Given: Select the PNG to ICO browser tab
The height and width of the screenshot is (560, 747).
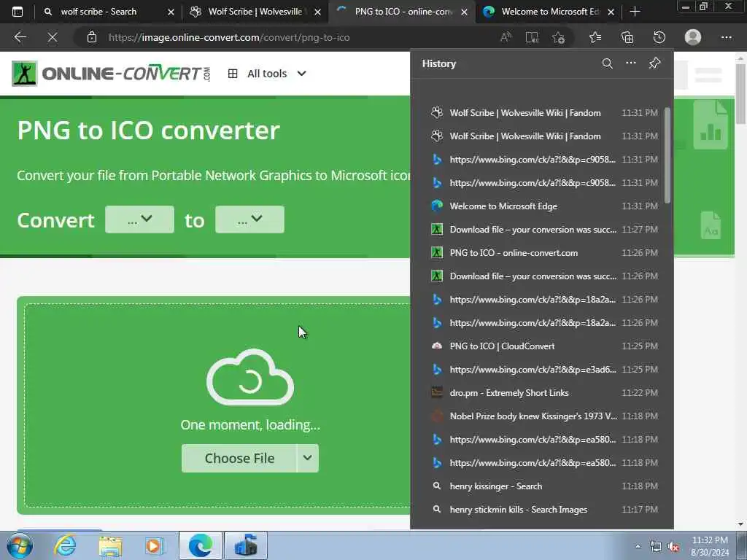Looking at the screenshot, I should click(403, 12).
